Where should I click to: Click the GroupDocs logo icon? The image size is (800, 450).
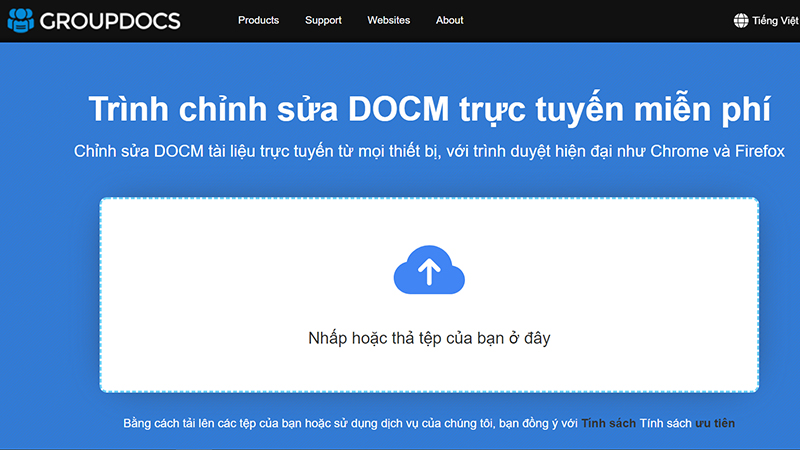point(20,20)
